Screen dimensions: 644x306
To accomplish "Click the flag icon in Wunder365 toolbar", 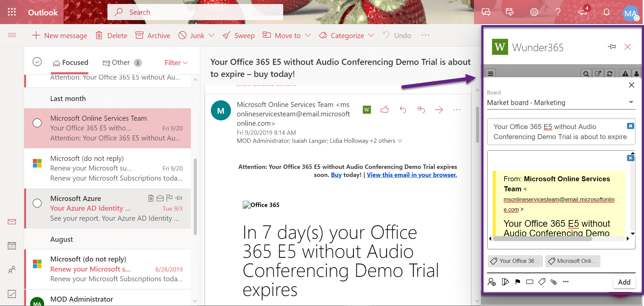I will click(x=518, y=282).
